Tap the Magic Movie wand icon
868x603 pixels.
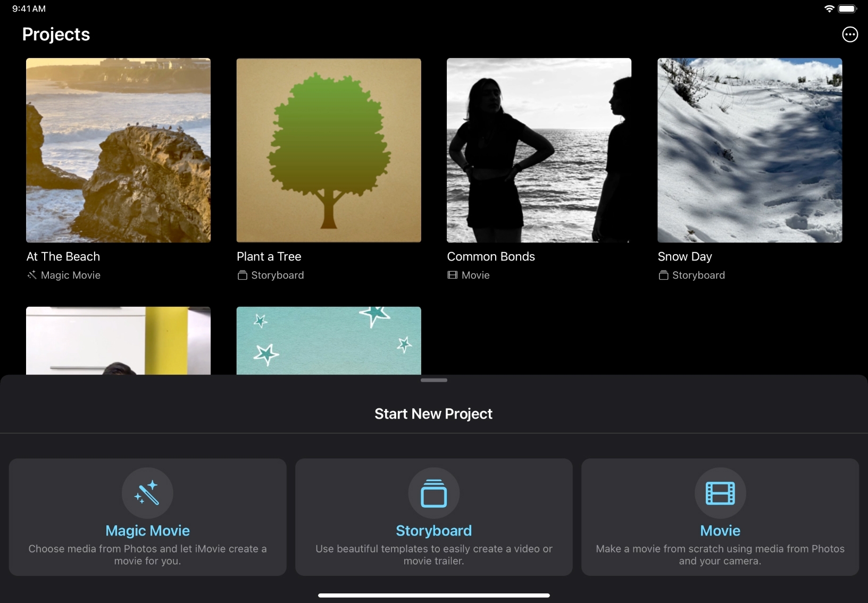pyautogui.click(x=147, y=493)
